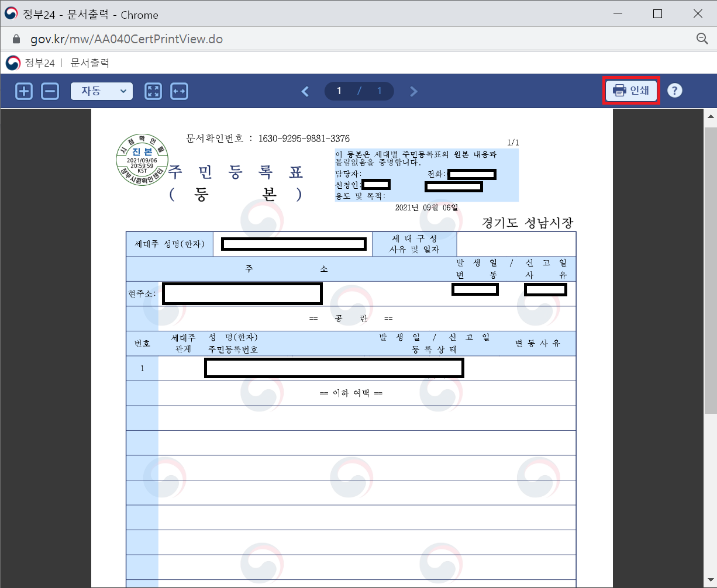Click the == 공 란 == text
Viewport: 717px width, 588px height.
click(x=351, y=319)
